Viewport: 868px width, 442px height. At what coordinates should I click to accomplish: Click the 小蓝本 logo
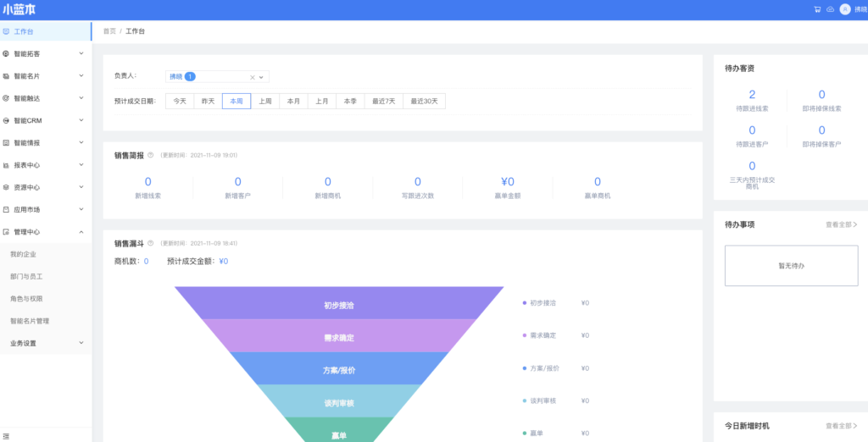point(19,9)
